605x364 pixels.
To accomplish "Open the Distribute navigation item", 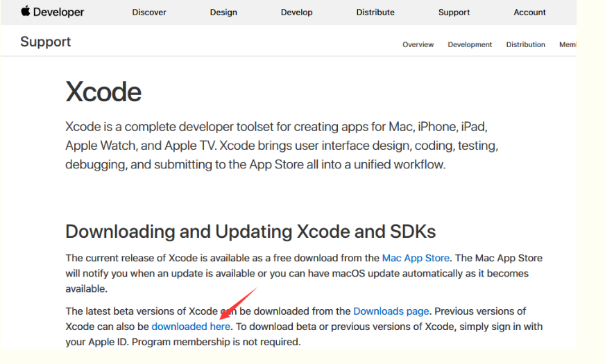I will point(375,12).
